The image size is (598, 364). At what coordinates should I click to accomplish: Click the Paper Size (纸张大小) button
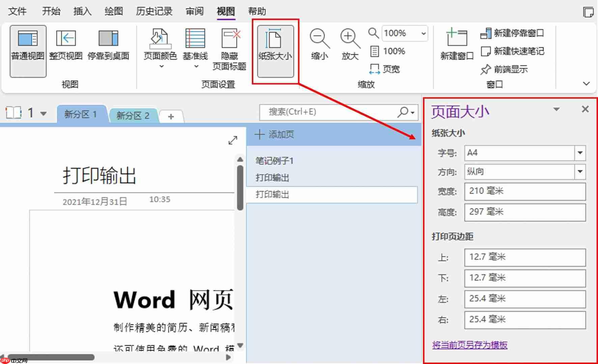coord(276,51)
